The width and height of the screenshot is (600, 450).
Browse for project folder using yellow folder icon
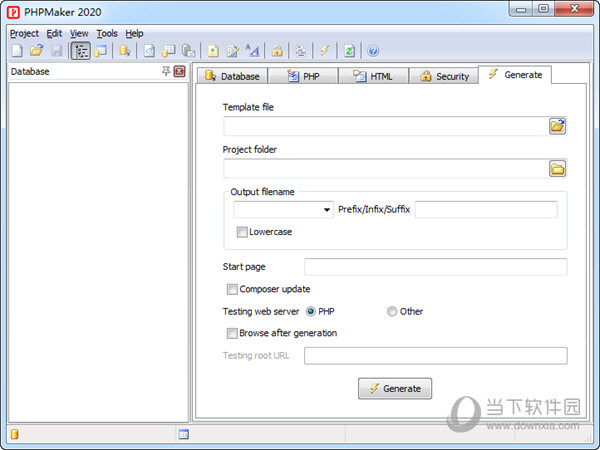point(558,168)
